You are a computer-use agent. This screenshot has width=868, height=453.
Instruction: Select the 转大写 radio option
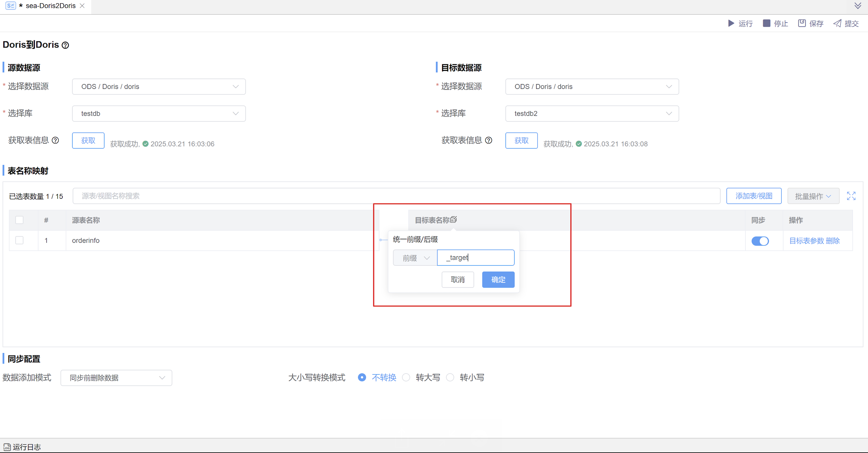pyautogui.click(x=406, y=377)
